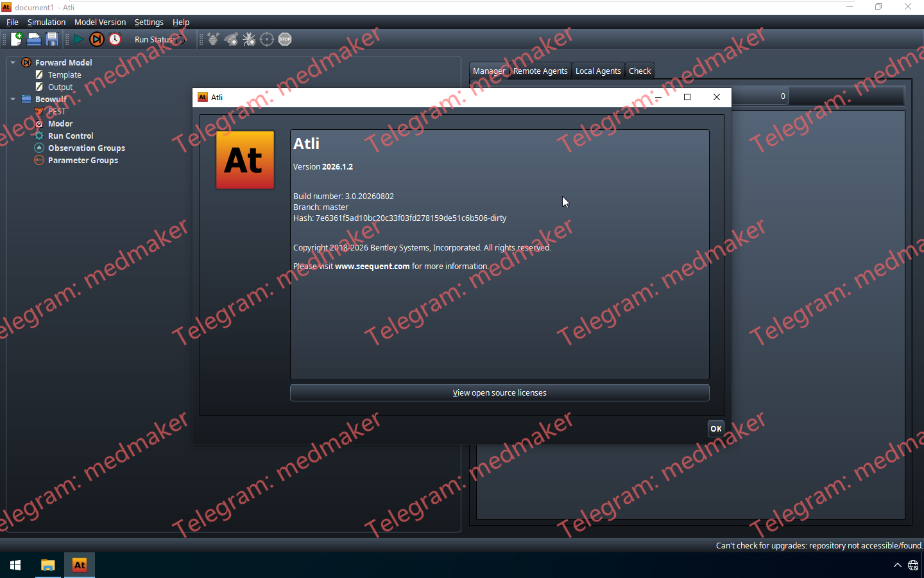The height and width of the screenshot is (578, 924).
Task: Close the Atli About dialog
Action: [x=717, y=97]
